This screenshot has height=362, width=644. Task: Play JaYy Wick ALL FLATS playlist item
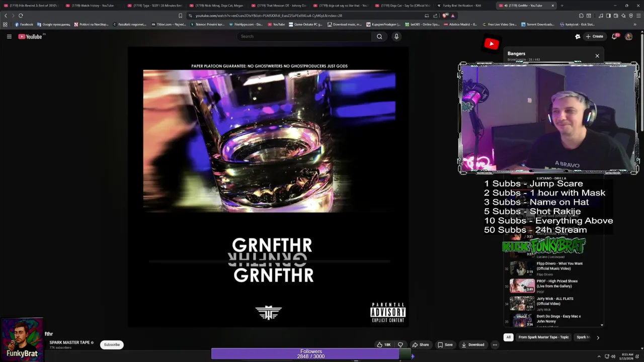click(x=553, y=304)
